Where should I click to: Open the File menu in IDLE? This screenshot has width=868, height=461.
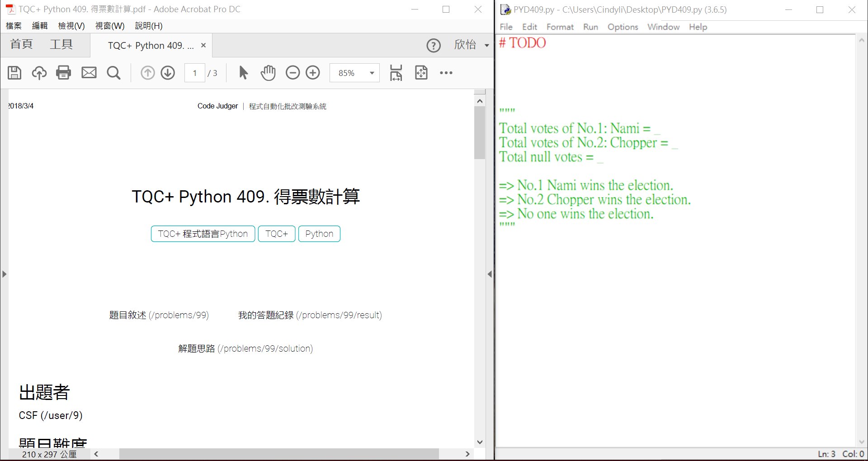pos(506,27)
